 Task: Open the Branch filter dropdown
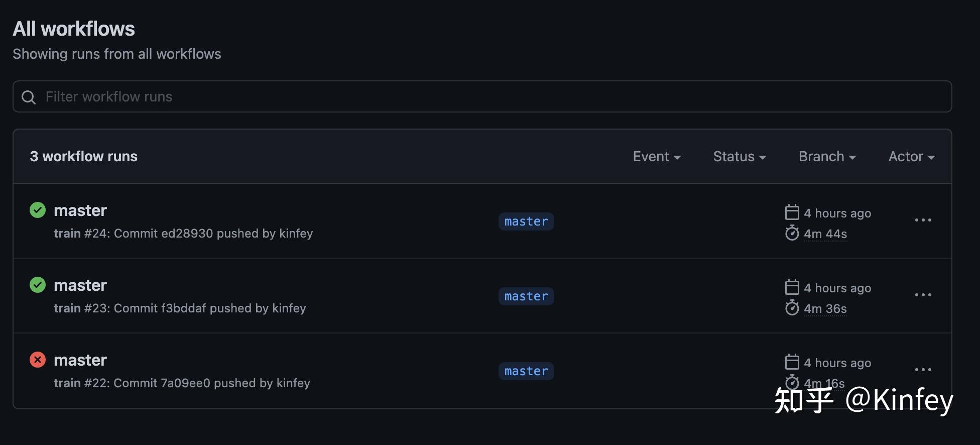[x=827, y=157]
